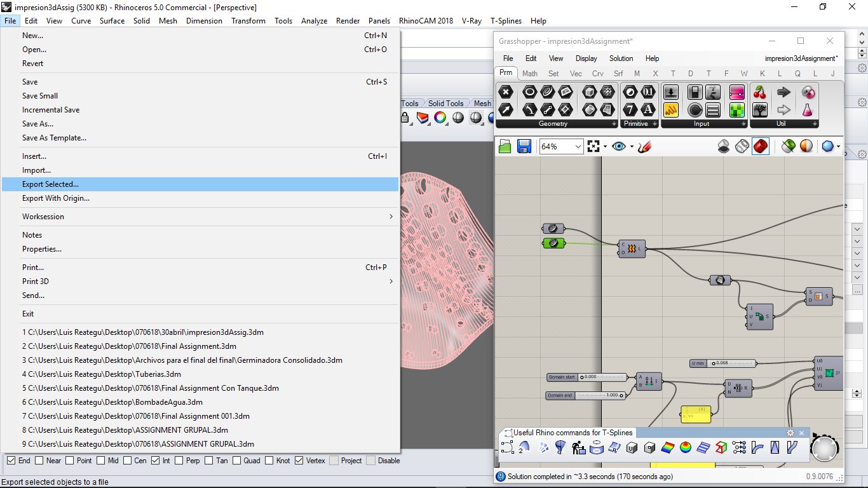Expand the Primitive panel plus expander
868x488 pixels.
click(x=654, y=124)
